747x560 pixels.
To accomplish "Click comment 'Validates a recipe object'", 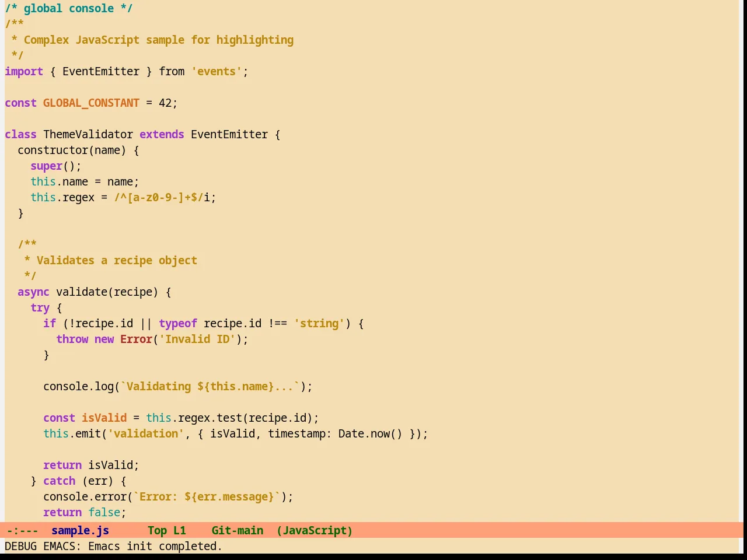I will (x=117, y=260).
